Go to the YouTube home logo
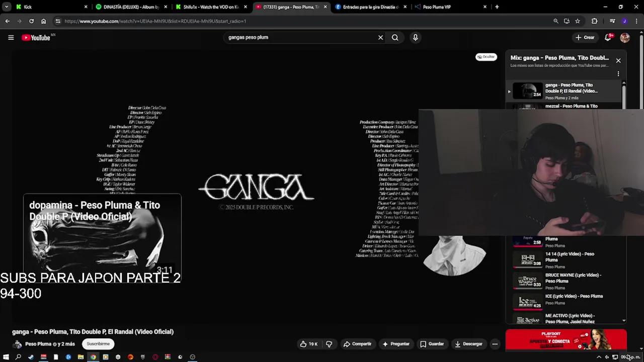Viewport: 644px width, 362px height. click(x=36, y=38)
